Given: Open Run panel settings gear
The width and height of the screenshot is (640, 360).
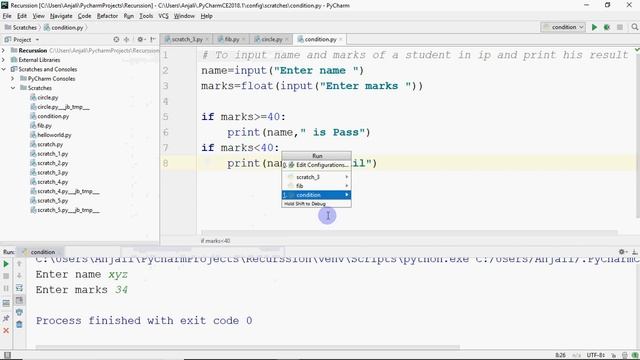Looking at the screenshot, I should (622, 252).
